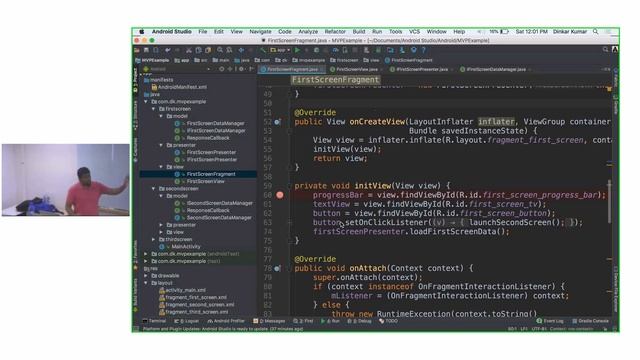This screenshot has height=360, width=640.
Task: Run the app with green play icon
Action: (297, 50)
